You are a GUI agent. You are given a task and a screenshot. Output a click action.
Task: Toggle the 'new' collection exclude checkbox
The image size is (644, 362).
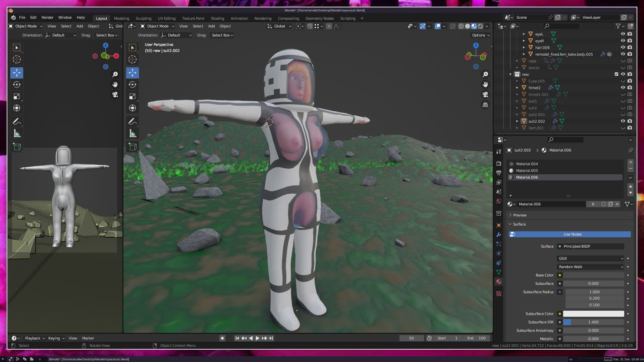pos(616,74)
